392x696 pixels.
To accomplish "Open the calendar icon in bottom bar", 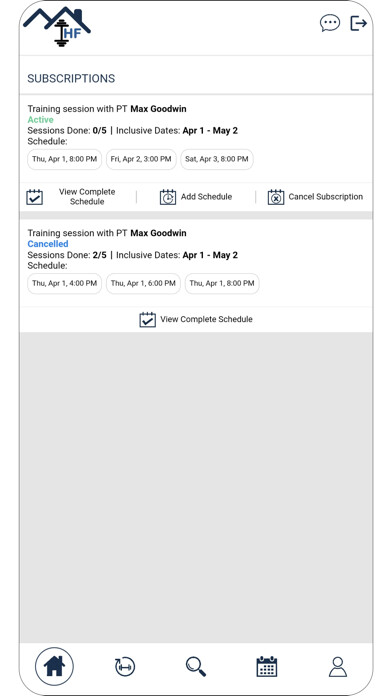I will tap(267, 666).
